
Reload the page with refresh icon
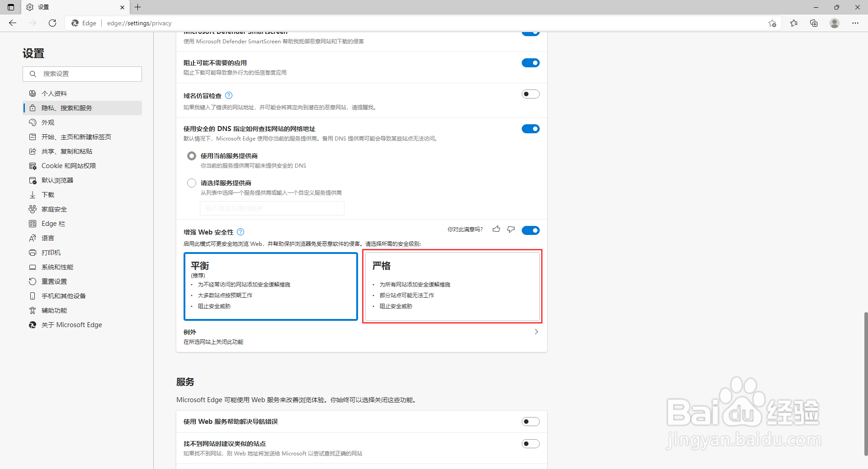coord(52,23)
